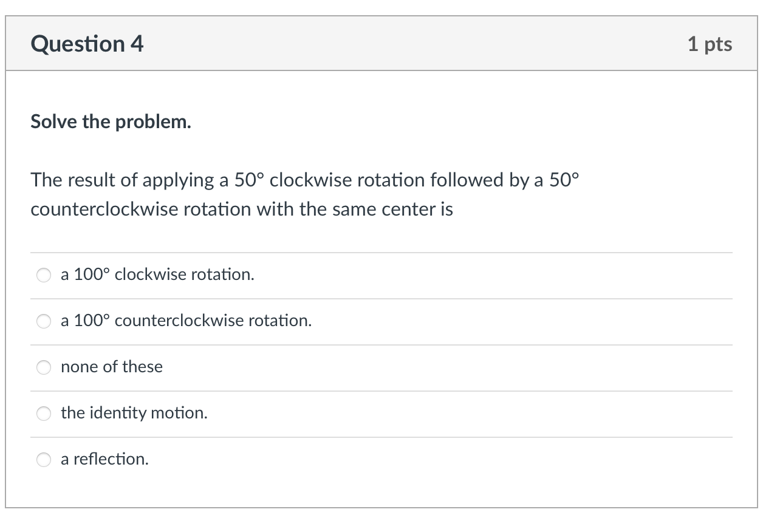Screen dimensions: 763x532
Task: Click the empty radio circle beside "a reflection"
Action: (x=43, y=460)
